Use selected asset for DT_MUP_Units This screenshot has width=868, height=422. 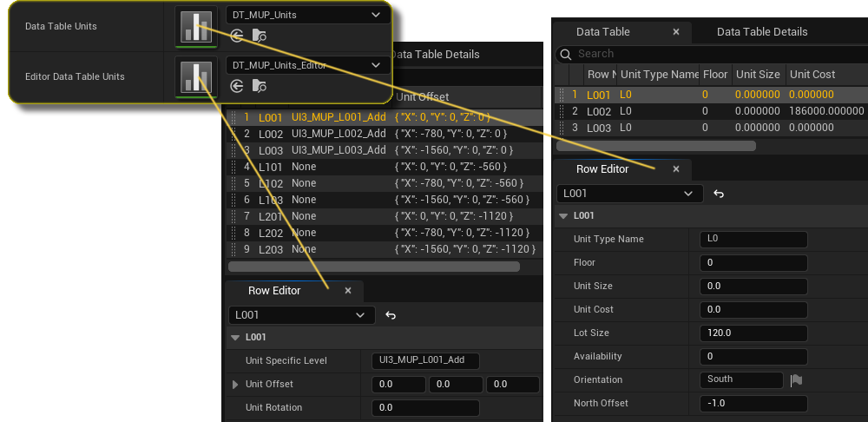coord(237,36)
